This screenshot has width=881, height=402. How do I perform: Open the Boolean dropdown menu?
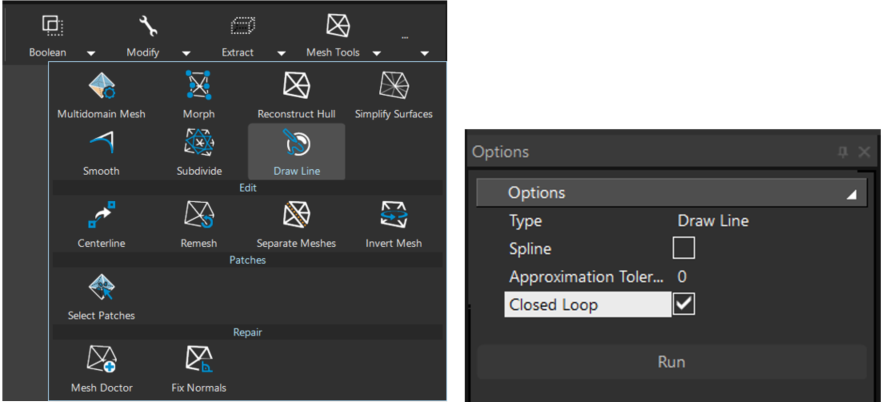(x=91, y=53)
